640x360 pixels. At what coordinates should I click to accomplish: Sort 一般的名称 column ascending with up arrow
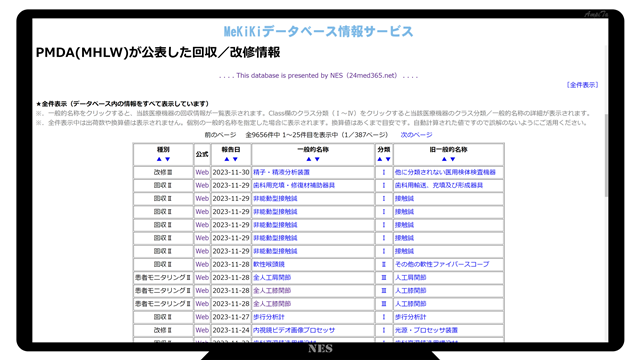tap(309, 159)
